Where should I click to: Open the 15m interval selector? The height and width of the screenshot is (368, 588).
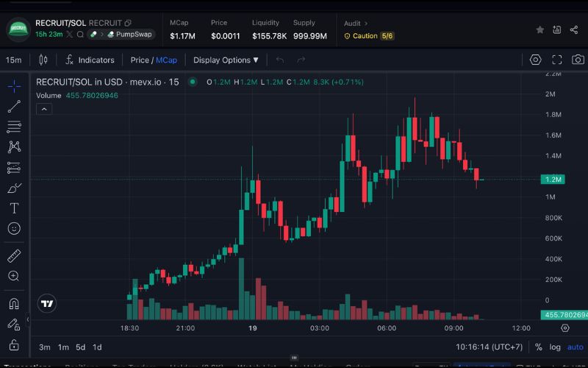pos(13,60)
